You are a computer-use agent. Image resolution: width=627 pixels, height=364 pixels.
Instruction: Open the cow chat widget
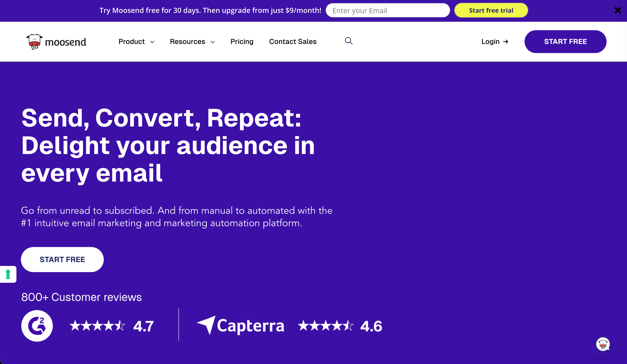click(603, 344)
